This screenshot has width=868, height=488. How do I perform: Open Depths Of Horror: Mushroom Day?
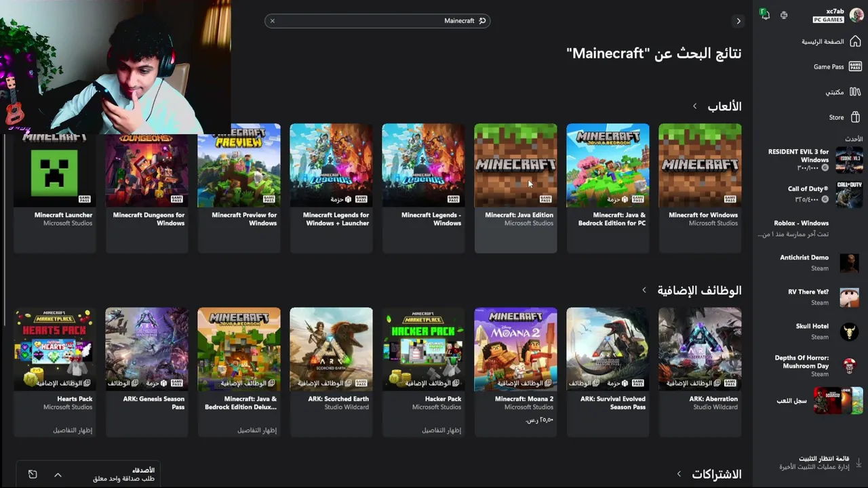click(x=810, y=365)
